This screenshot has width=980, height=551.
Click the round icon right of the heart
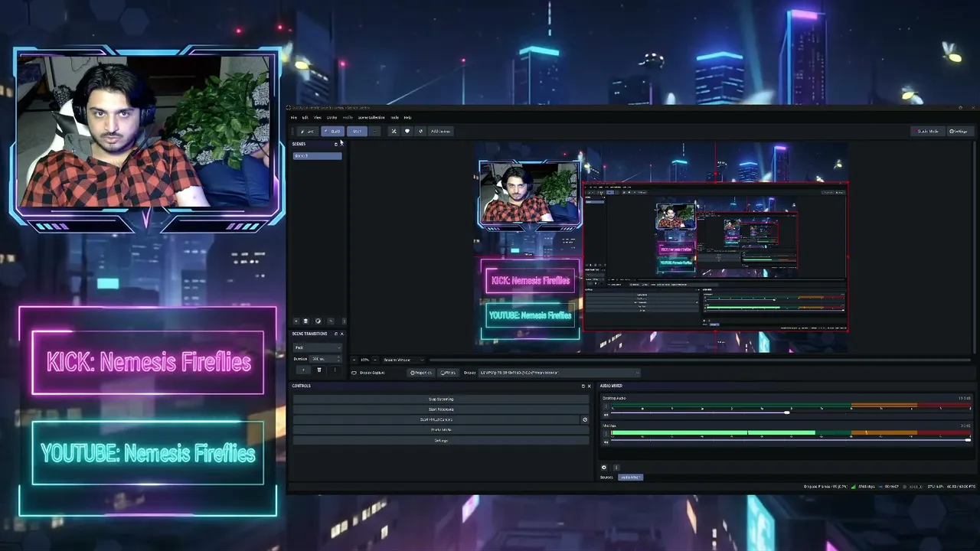coord(420,131)
